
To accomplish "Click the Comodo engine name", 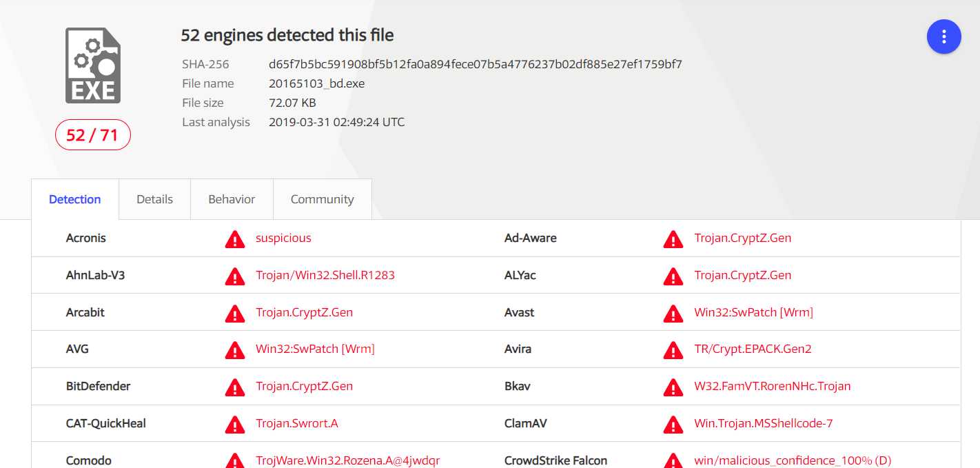I will click(x=89, y=460).
